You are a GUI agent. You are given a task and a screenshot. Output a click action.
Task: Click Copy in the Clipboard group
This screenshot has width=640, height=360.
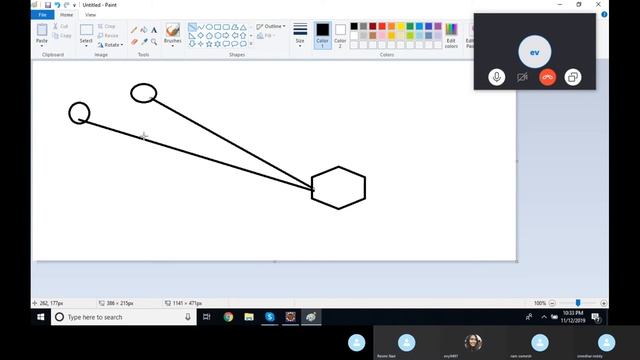[x=62, y=36]
